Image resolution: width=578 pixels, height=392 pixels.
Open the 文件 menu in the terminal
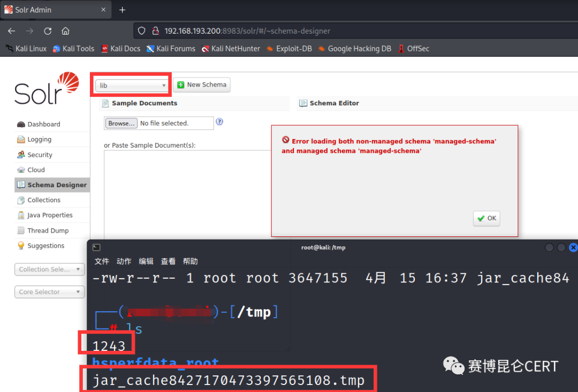click(102, 261)
